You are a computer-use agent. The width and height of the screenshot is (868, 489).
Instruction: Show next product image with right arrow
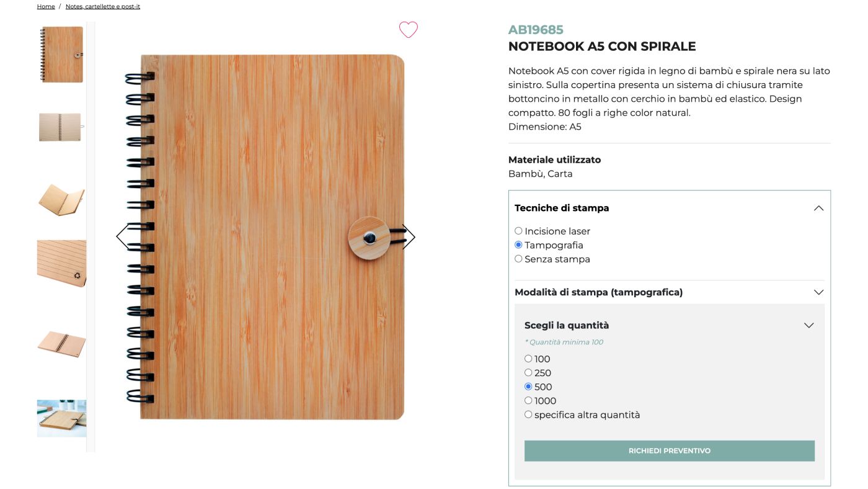[409, 237]
